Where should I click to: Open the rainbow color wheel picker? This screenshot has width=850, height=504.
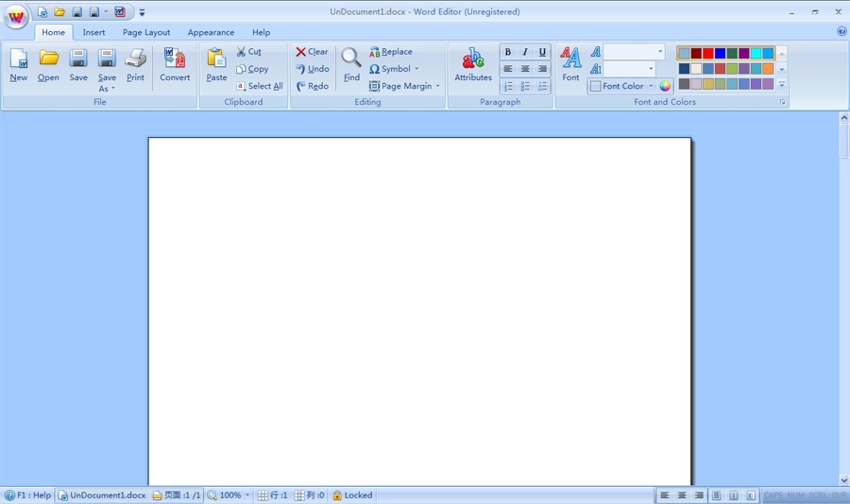point(665,86)
